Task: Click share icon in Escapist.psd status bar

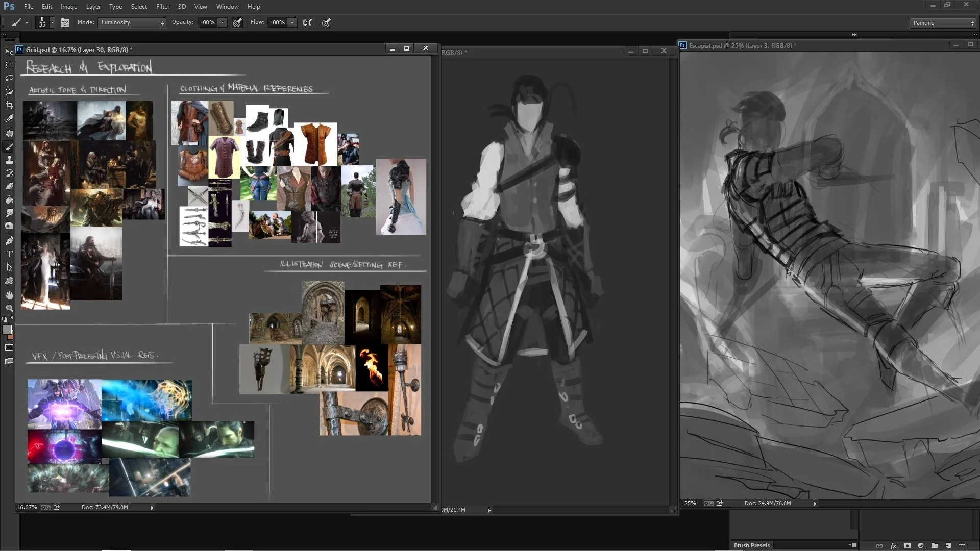Action: [720, 504]
